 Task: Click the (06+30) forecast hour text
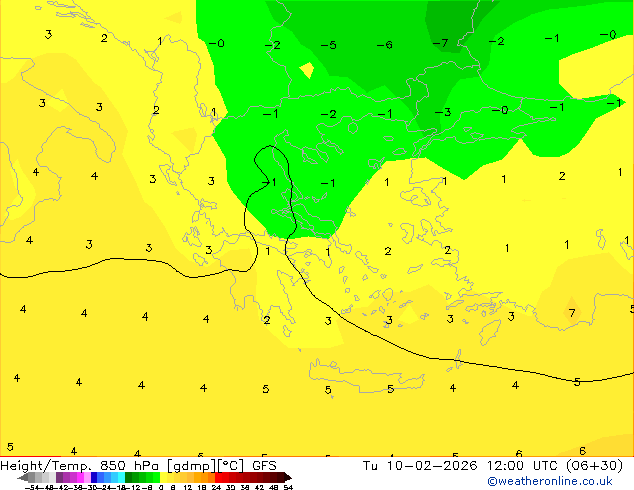click(594, 466)
